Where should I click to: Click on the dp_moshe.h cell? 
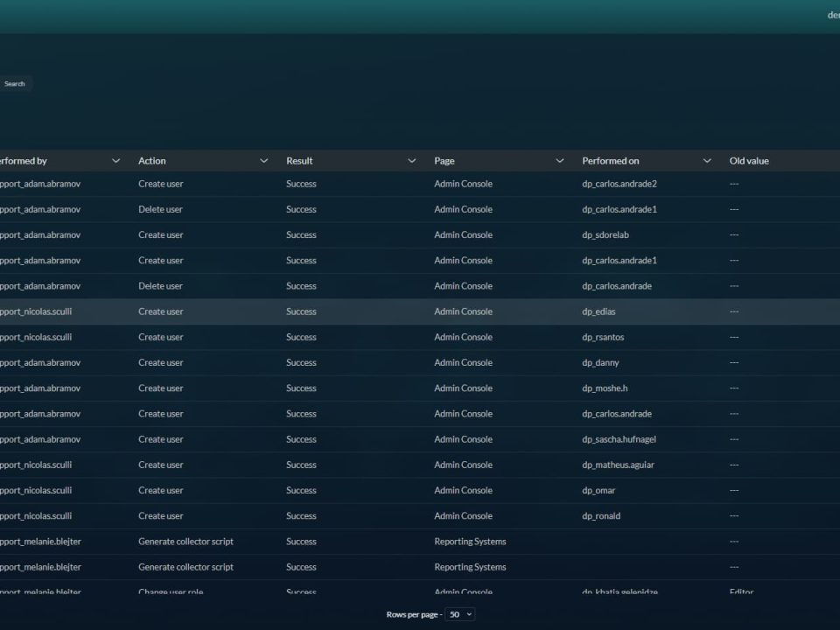click(605, 388)
